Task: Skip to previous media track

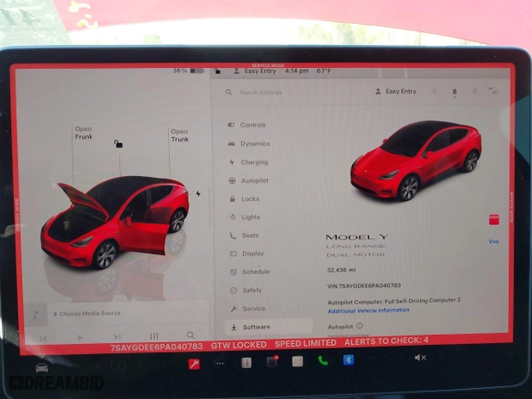Action: coord(43,338)
